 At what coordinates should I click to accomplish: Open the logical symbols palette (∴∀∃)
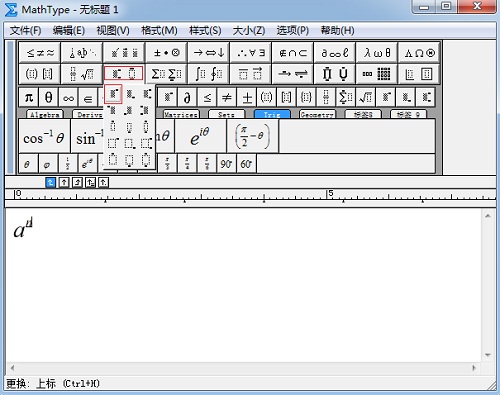(250, 53)
